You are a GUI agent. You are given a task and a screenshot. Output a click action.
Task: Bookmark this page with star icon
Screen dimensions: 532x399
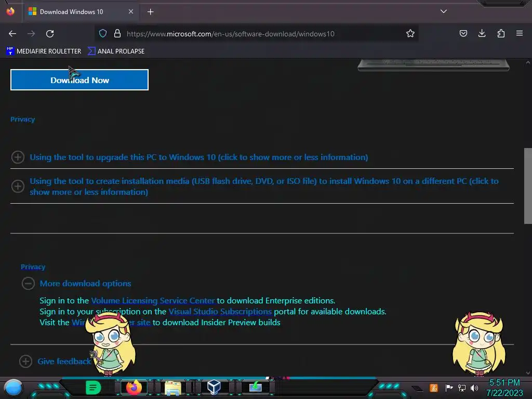click(x=410, y=33)
